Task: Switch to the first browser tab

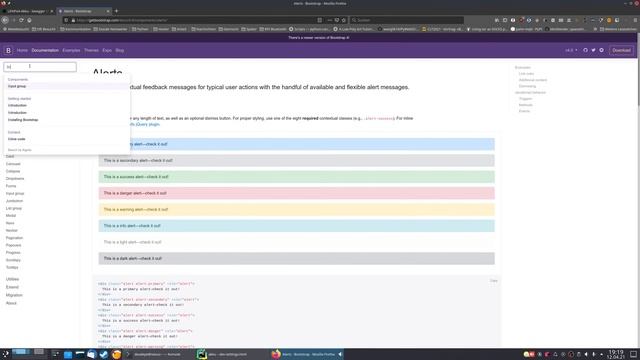Action: tap(28, 11)
